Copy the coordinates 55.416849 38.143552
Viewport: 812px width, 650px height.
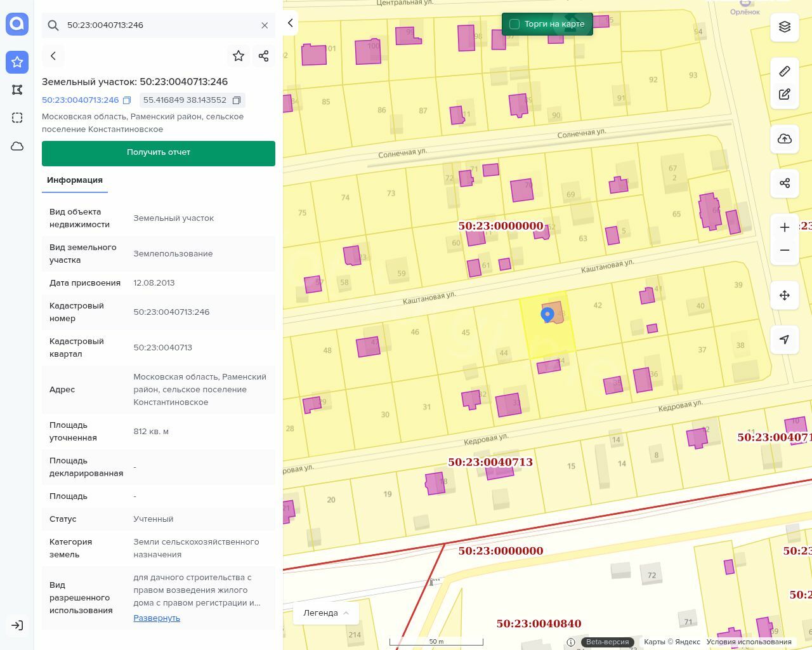pyautogui.click(x=237, y=100)
